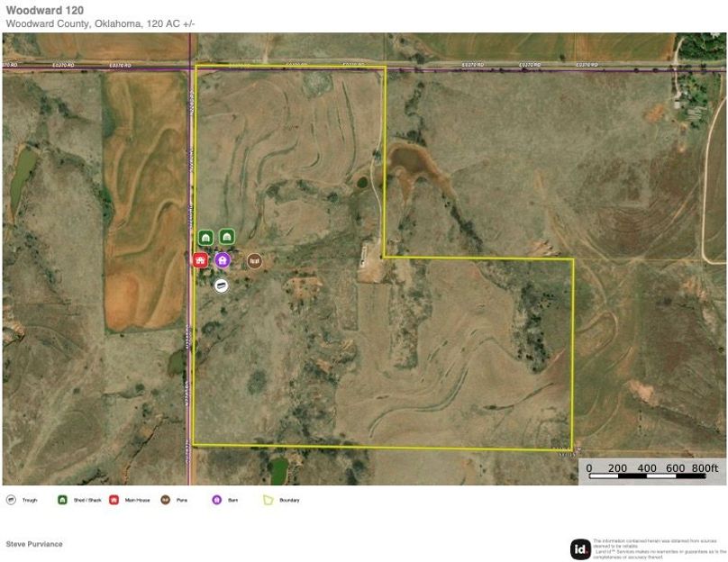Click the red Main House map marker

200,260
